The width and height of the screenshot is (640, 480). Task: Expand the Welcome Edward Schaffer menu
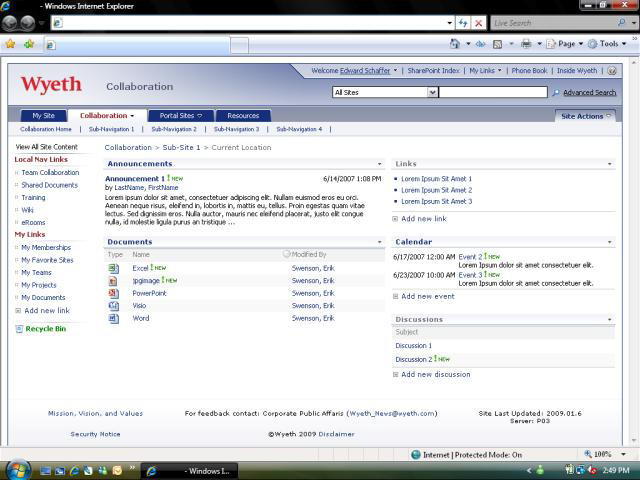click(x=396, y=71)
